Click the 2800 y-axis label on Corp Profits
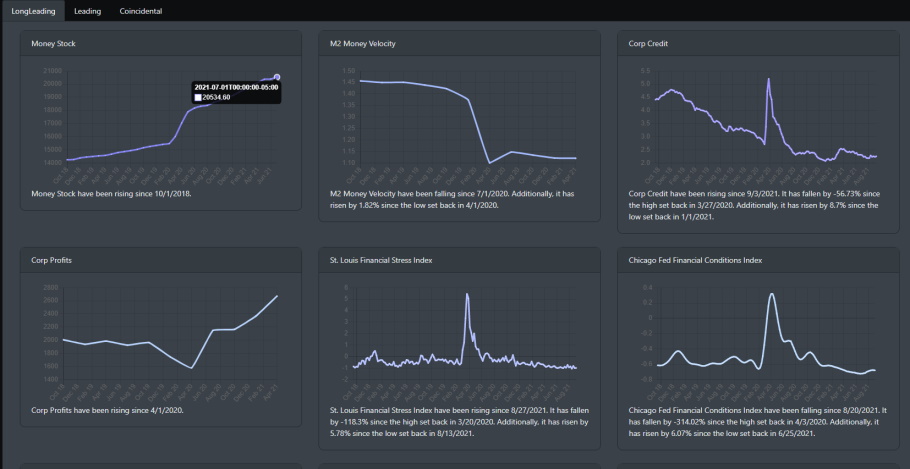Image resolution: width=910 pixels, height=469 pixels. coord(50,288)
